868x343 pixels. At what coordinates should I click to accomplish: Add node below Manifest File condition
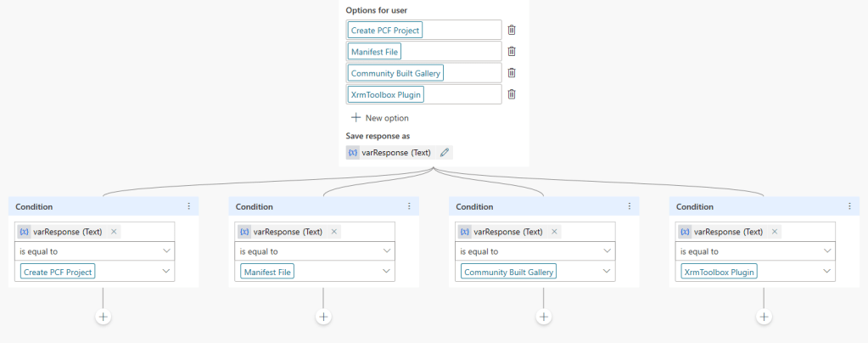point(323,317)
